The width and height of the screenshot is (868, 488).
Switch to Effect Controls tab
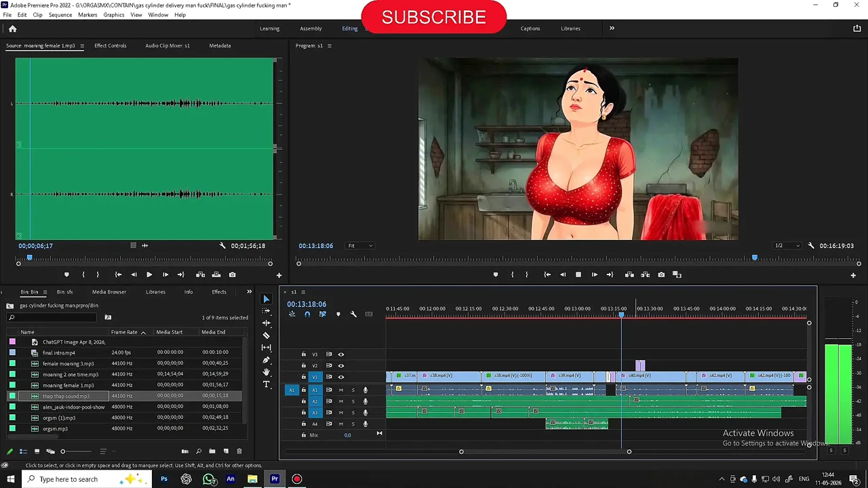click(111, 45)
